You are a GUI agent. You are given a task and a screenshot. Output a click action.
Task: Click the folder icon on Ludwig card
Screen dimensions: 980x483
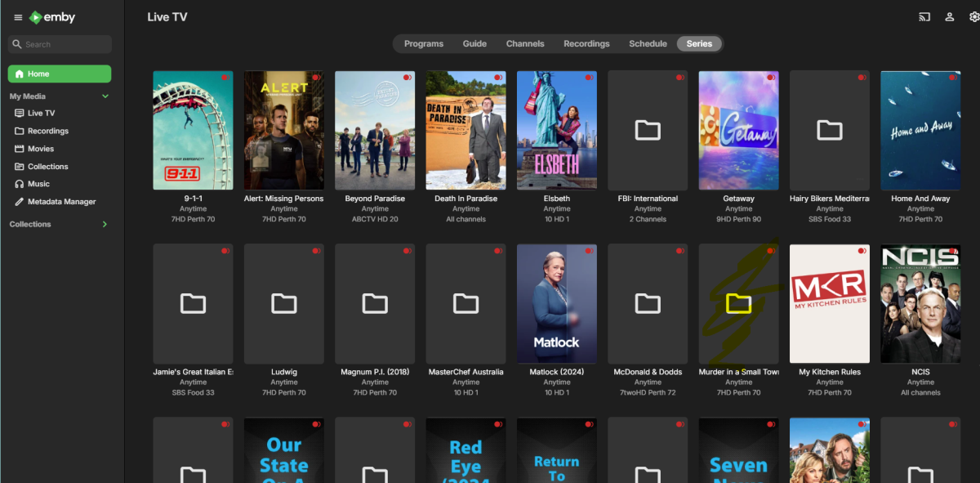pyautogui.click(x=284, y=303)
